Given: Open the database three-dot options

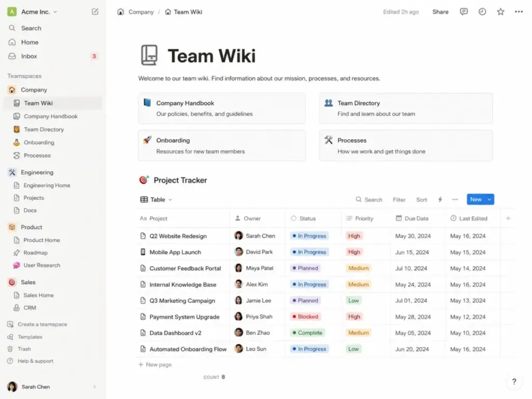Looking at the screenshot, I should [x=455, y=199].
